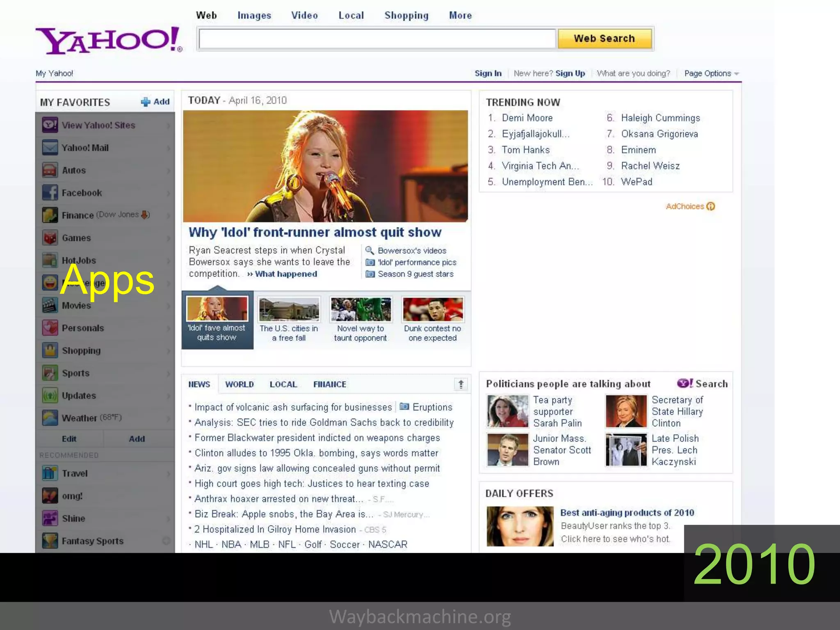Click the AdChoices info icon
Viewport: 840px width, 630px height.
tap(711, 206)
